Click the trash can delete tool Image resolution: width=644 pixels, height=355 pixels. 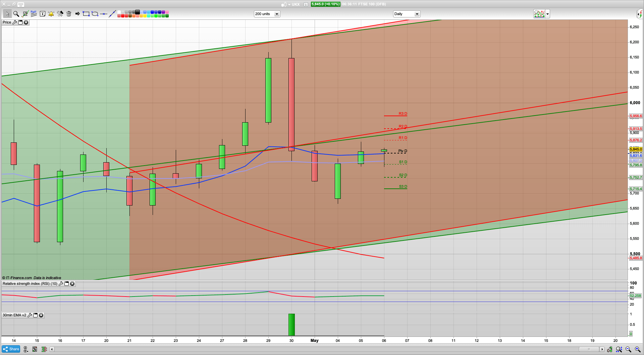coord(69,14)
